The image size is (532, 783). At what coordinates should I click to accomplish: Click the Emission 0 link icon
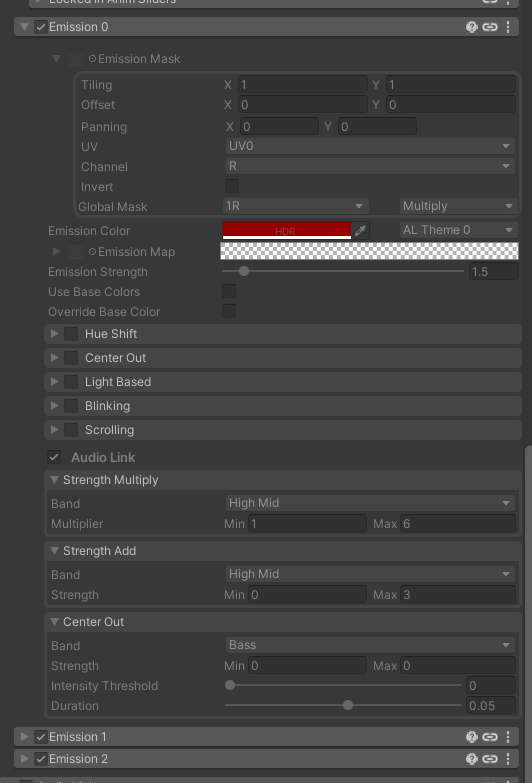pyautogui.click(x=490, y=27)
